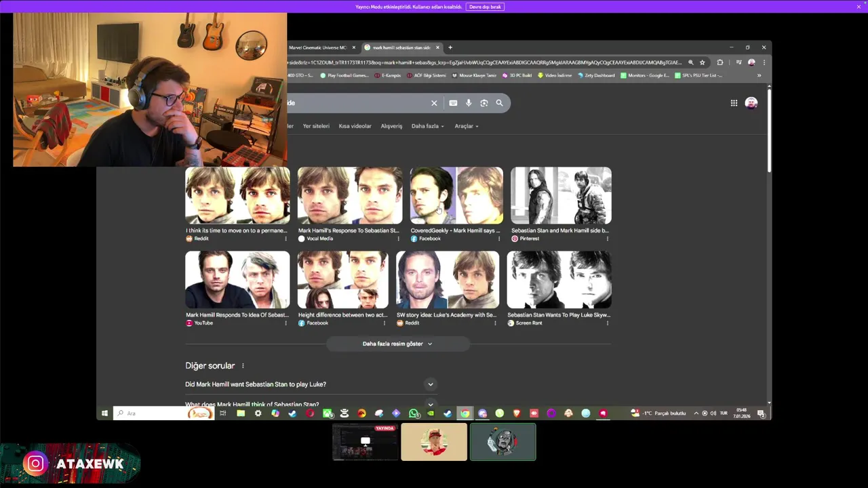Click Devre dışı bırak button in banner
Image resolution: width=868 pixels, height=488 pixels.
point(485,7)
